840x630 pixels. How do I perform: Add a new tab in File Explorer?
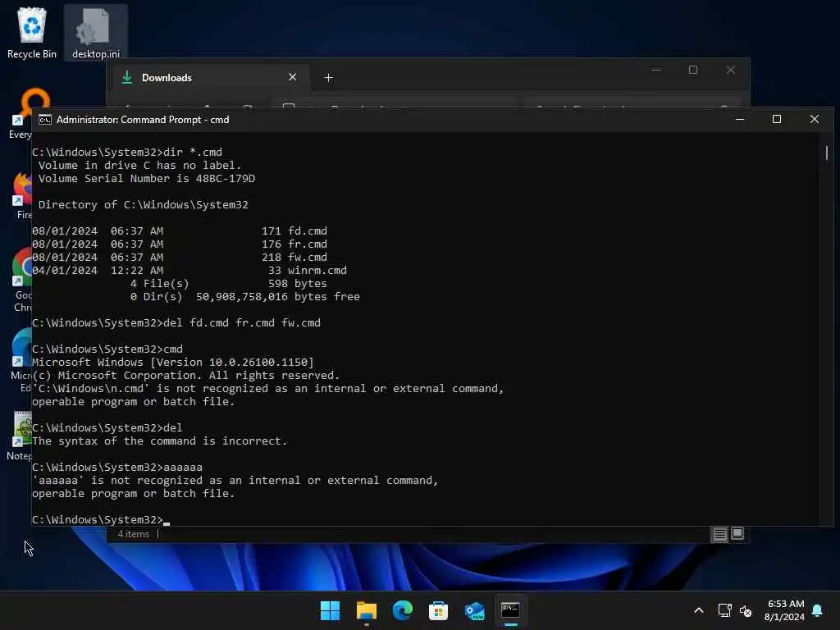tap(328, 78)
